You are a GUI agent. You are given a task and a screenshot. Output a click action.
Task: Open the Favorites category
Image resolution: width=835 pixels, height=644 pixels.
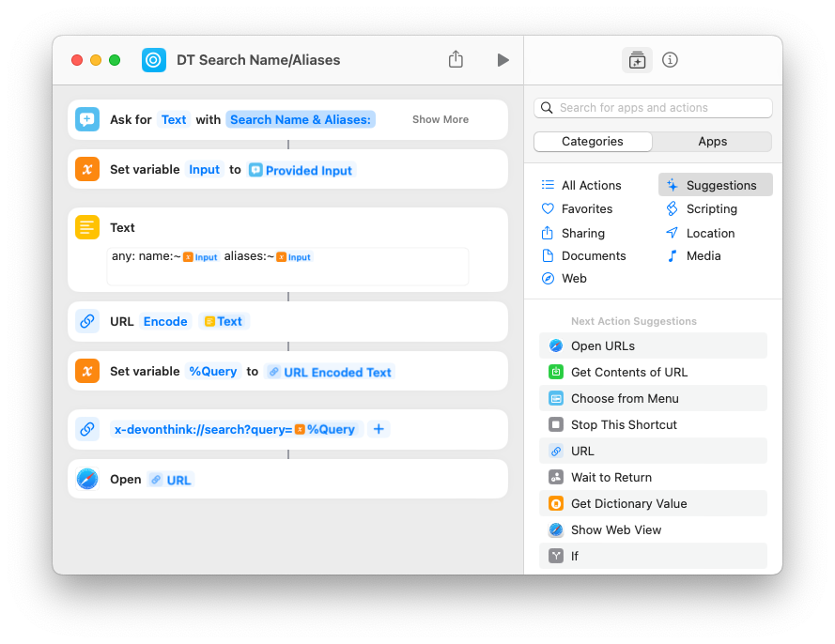pos(586,208)
